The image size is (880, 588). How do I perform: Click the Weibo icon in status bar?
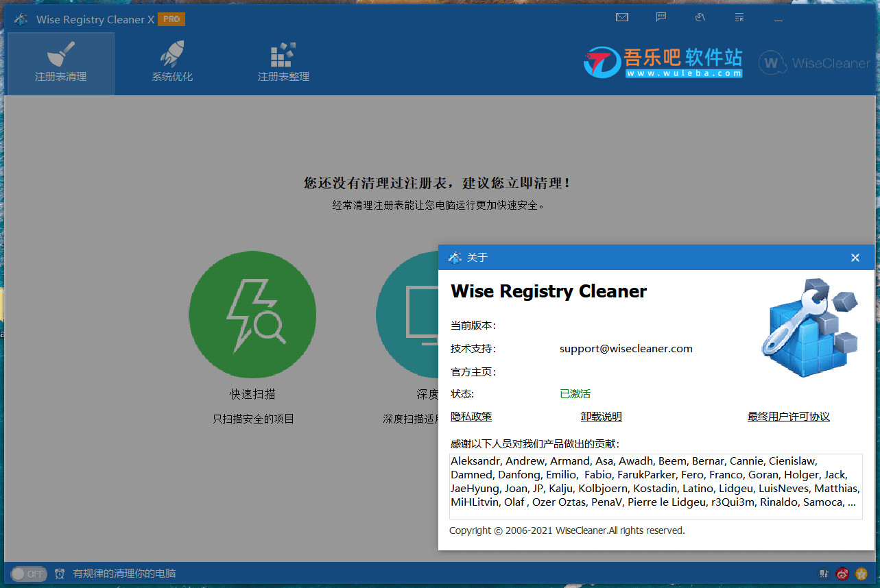pos(842,574)
